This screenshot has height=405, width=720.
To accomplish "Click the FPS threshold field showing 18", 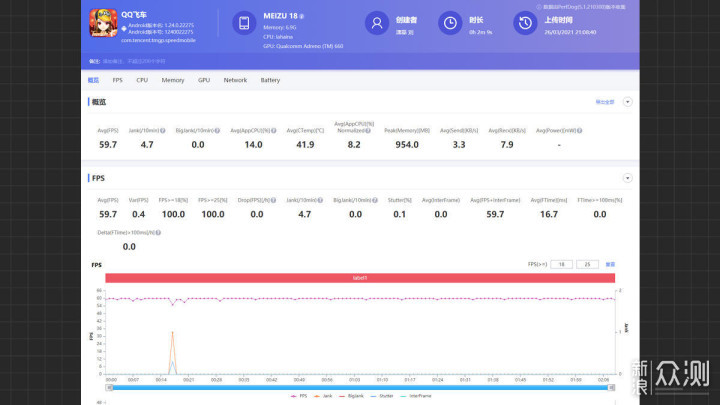I will point(562,264).
